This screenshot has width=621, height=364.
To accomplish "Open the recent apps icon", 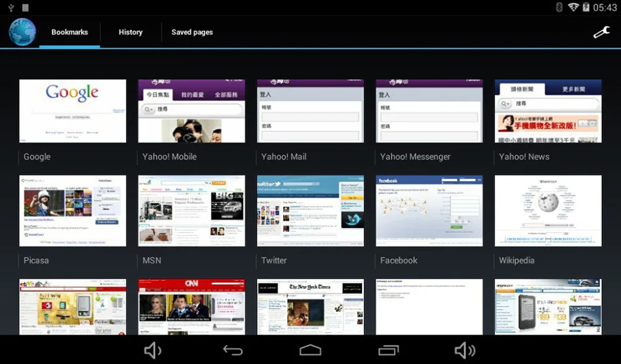I will coord(388,350).
